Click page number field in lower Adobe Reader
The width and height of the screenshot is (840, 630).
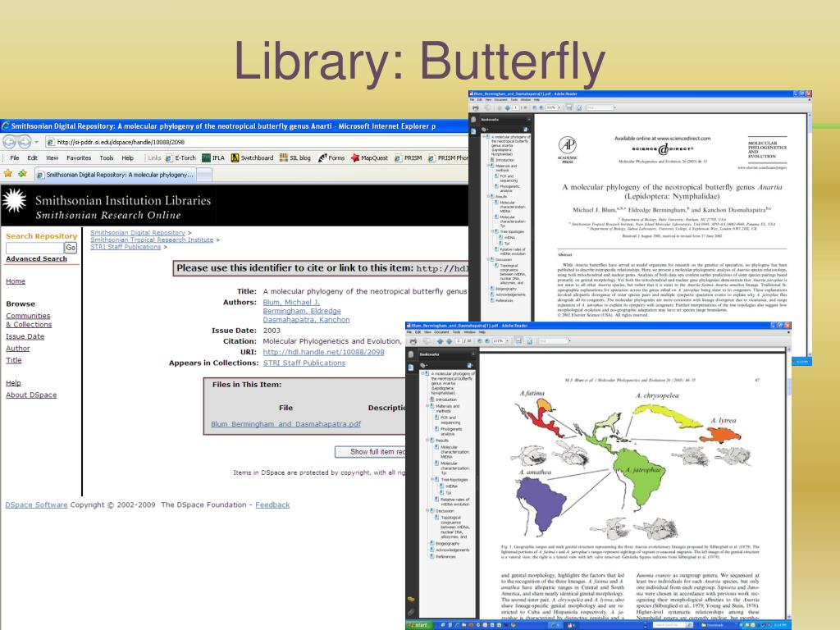click(x=459, y=341)
